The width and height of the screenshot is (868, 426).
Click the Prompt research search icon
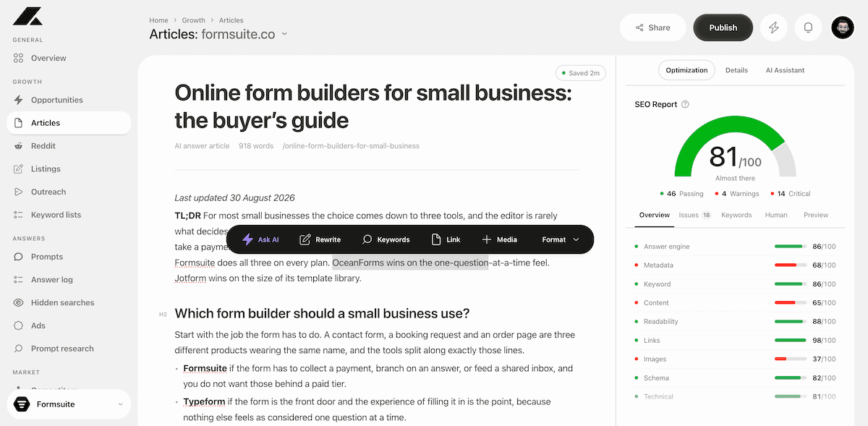18,349
